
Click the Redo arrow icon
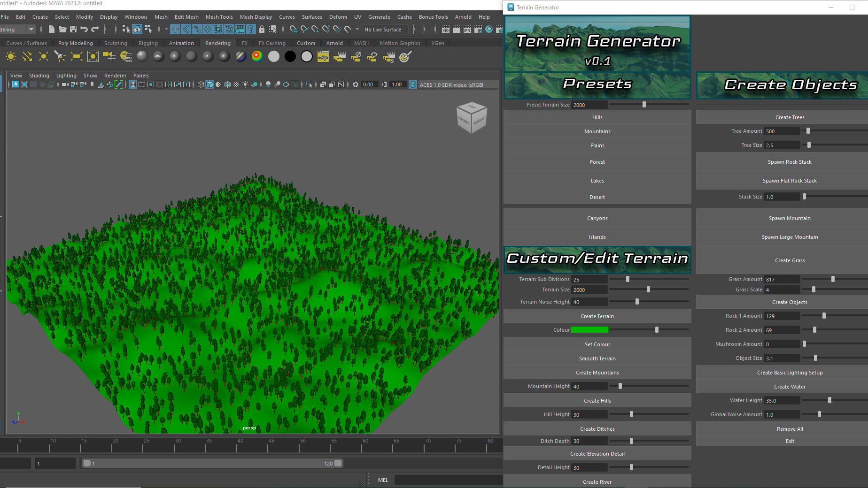tap(95, 29)
